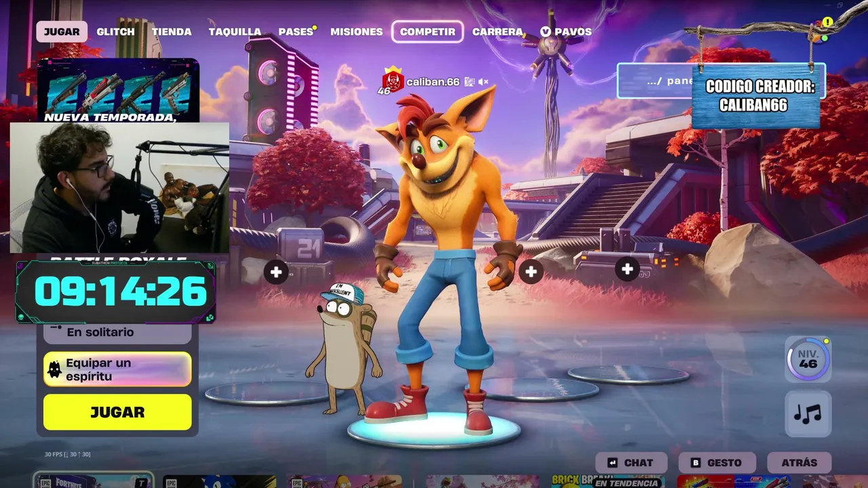The height and width of the screenshot is (488, 868).
Task: Click the PC platform icon beside caliban.66
Action: (x=469, y=82)
